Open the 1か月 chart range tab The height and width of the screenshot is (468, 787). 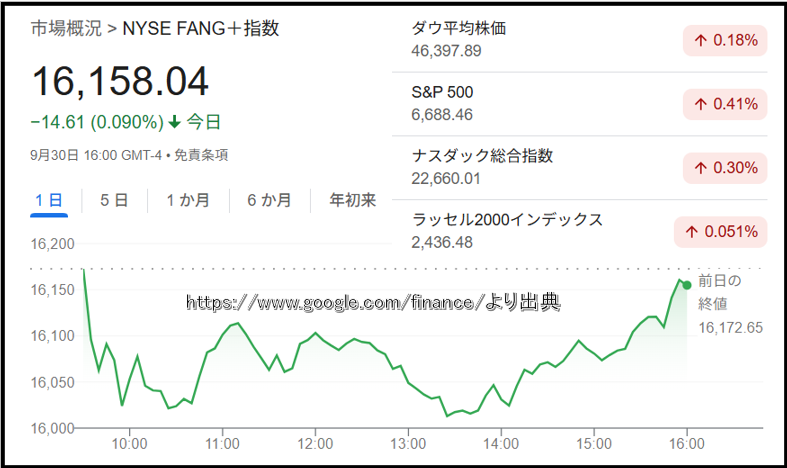coord(188,200)
